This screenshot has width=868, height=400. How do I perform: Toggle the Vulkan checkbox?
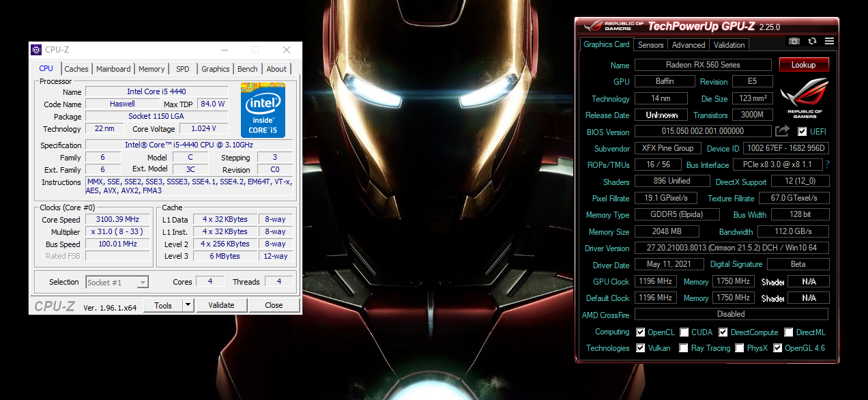coord(640,348)
